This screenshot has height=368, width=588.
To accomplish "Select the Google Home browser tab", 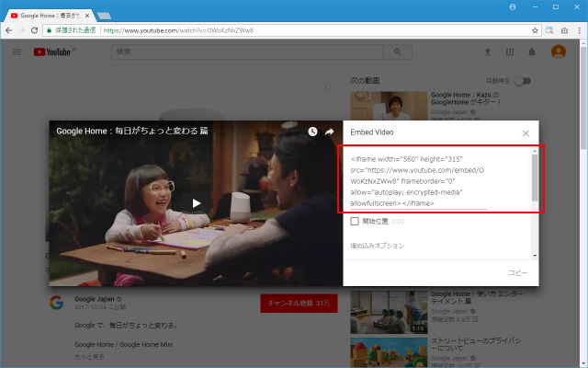I will 49,16.
